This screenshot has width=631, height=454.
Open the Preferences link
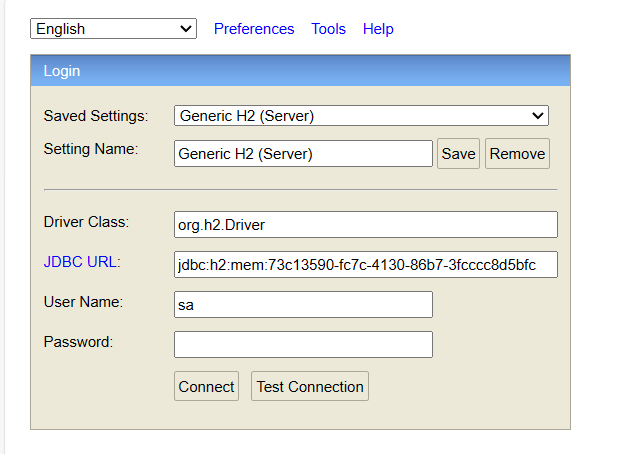click(x=254, y=29)
